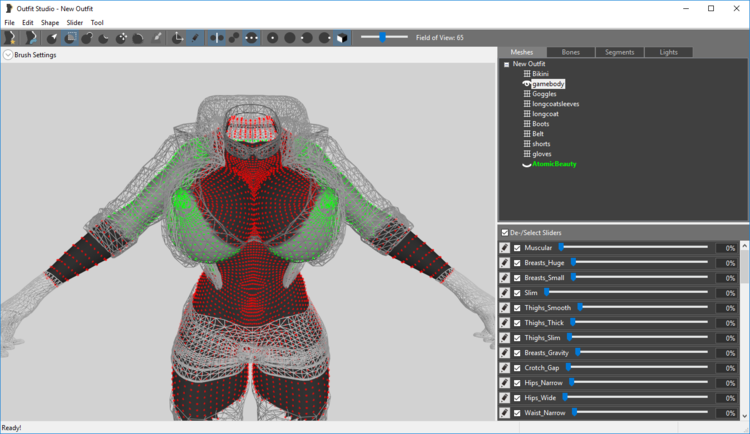Toggle visibility icon of the AtomicBeauty mesh

click(527, 164)
